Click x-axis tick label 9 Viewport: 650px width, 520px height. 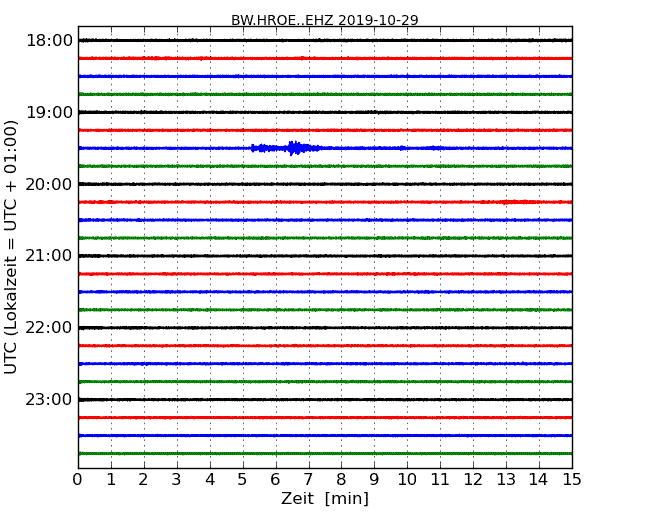coord(374,479)
